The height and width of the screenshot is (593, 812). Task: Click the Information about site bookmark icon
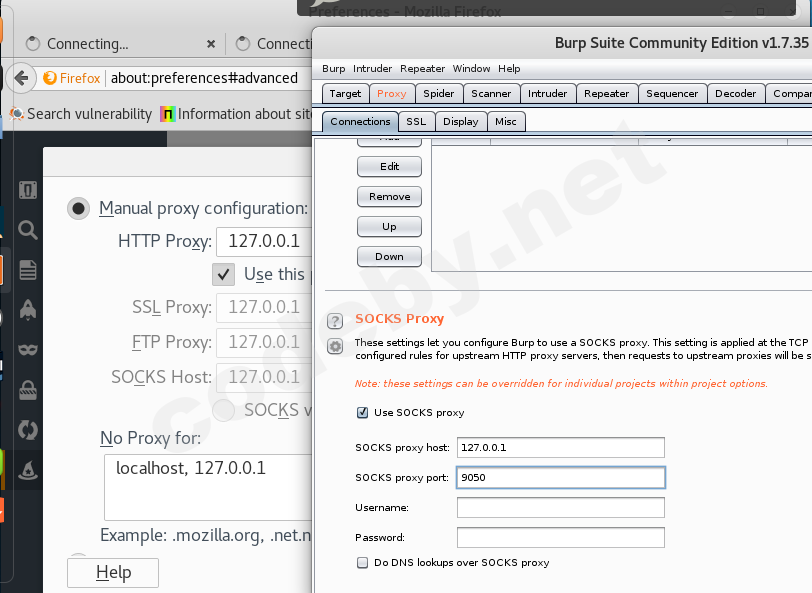(167, 114)
